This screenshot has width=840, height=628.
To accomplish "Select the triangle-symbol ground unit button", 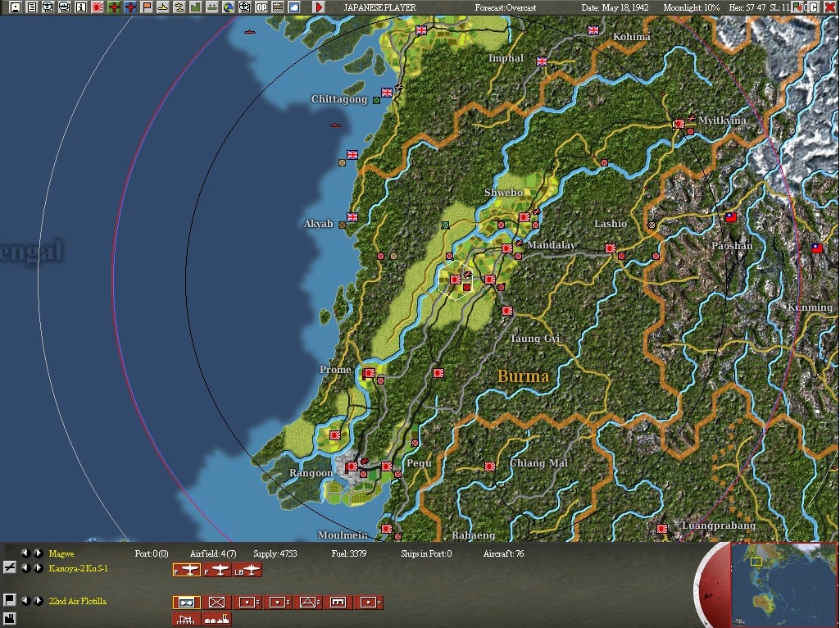I will click(x=307, y=603).
